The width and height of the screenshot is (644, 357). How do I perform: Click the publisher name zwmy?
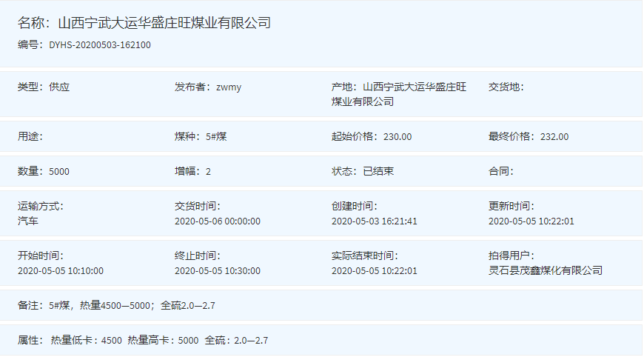click(229, 87)
